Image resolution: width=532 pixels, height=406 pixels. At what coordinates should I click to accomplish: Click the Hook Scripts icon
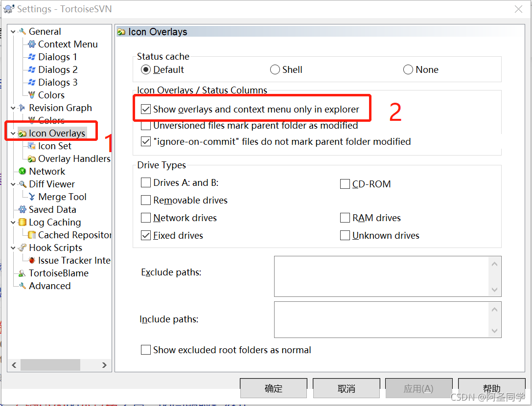(23, 248)
